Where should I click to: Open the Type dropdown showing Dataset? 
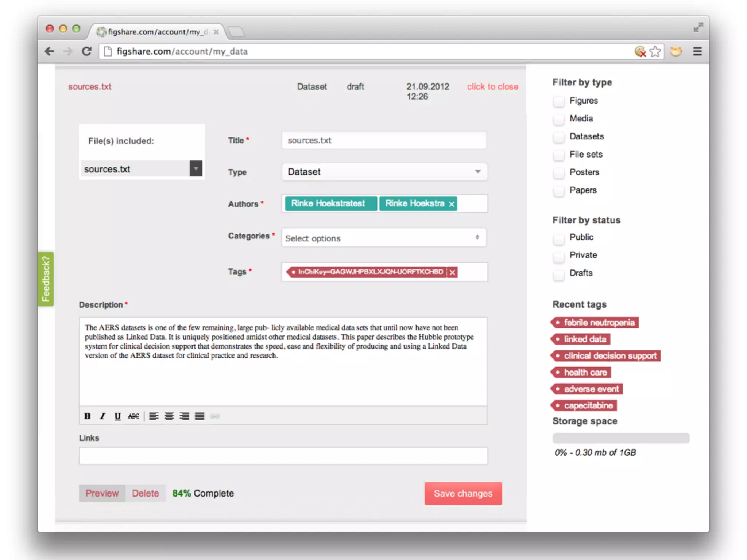pos(384,172)
